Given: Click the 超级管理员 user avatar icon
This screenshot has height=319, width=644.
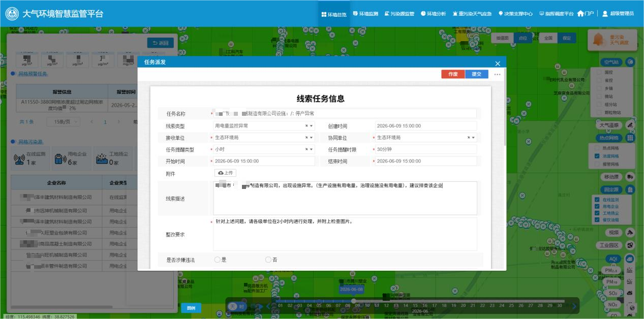Looking at the screenshot, I should tap(605, 14).
